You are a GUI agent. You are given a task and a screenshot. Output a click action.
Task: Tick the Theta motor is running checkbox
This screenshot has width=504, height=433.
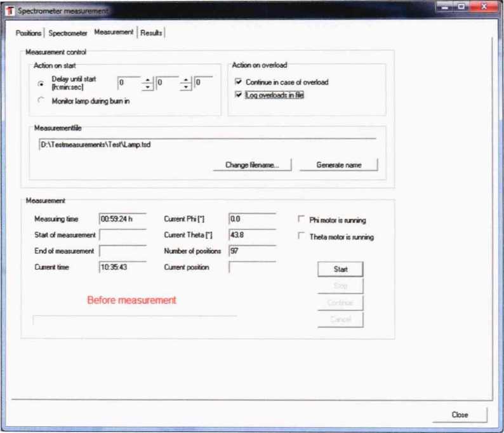pyautogui.click(x=302, y=237)
